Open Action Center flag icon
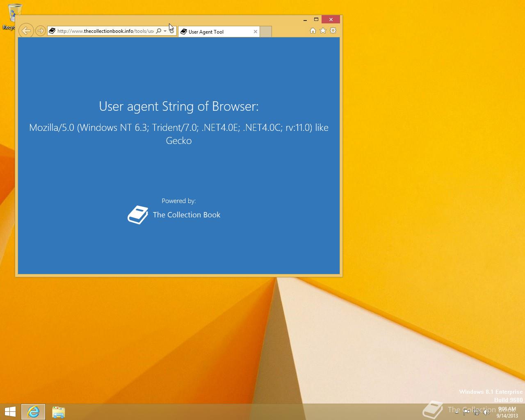This screenshot has height=420, width=525. point(466,412)
